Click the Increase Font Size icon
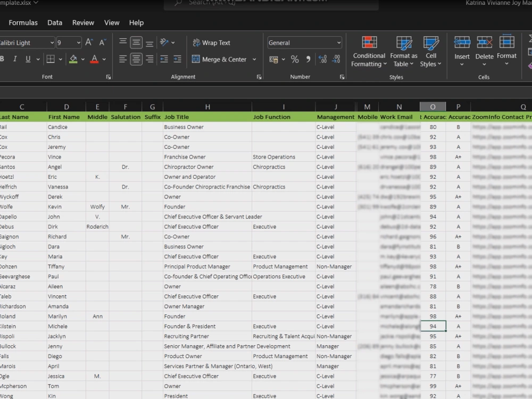532x399 pixels. pyautogui.click(x=89, y=43)
